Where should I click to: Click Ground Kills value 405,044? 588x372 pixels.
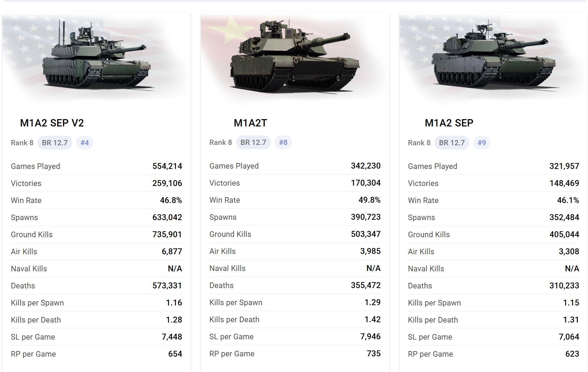(564, 234)
